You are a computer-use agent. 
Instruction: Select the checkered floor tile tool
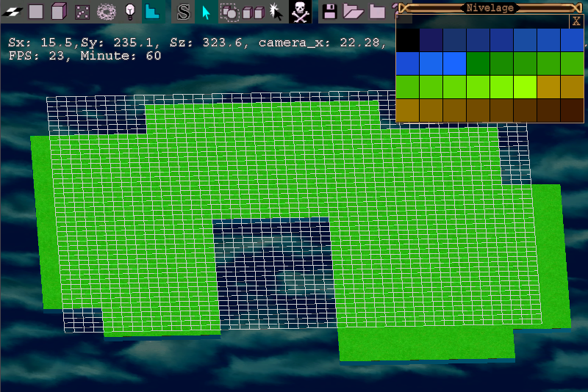tap(12, 12)
